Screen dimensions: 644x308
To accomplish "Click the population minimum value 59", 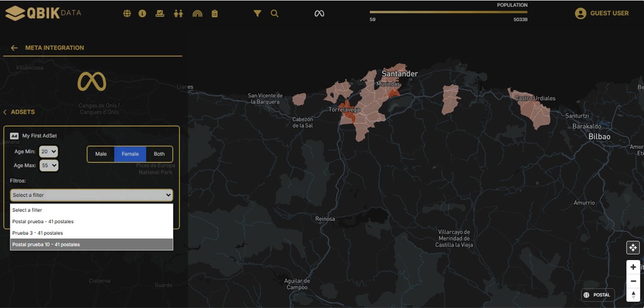I will click(x=373, y=19).
